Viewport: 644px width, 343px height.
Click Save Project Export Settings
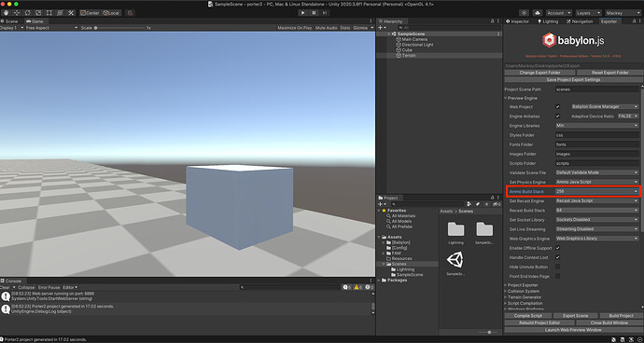coord(573,79)
